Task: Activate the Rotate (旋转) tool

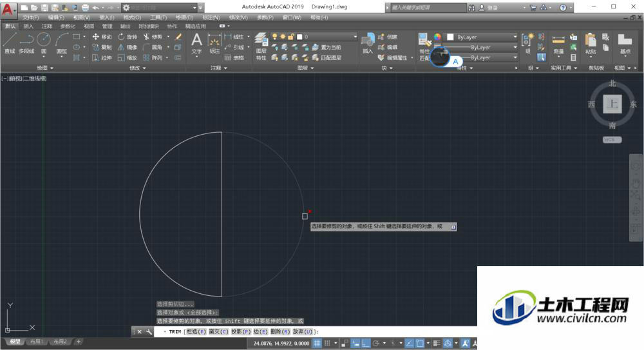Action: point(128,37)
